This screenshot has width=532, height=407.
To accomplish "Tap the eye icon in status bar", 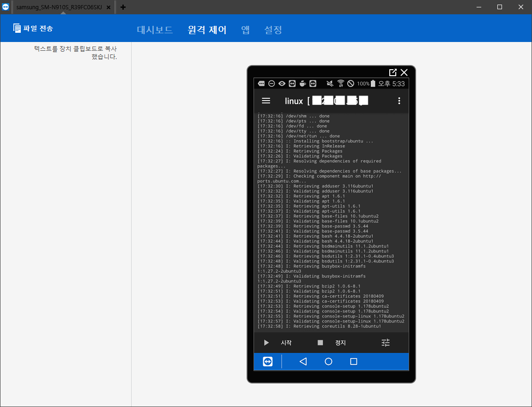I will pyautogui.click(x=282, y=84).
